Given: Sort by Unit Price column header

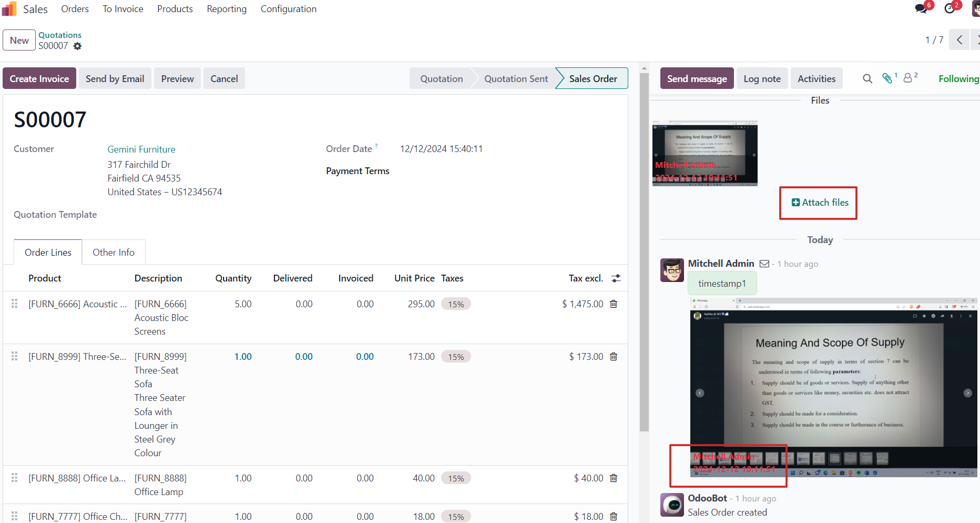Looking at the screenshot, I should tap(414, 278).
